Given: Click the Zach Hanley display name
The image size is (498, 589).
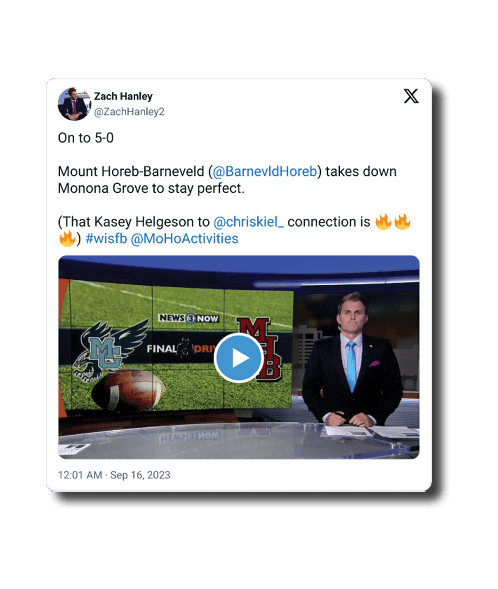Looking at the screenshot, I should coord(123,97).
